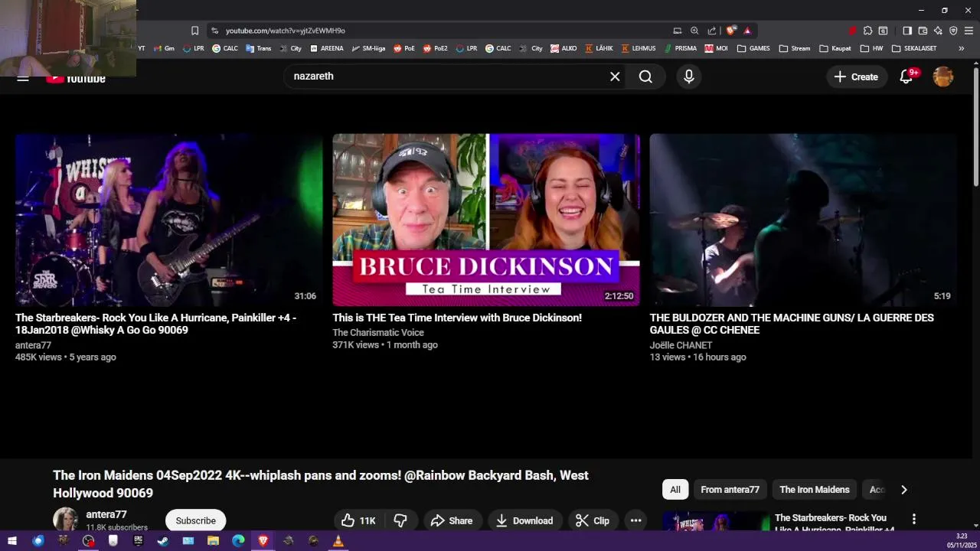Click the Share button under the video
The width and height of the screenshot is (980, 551).
(x=452, y=520)
